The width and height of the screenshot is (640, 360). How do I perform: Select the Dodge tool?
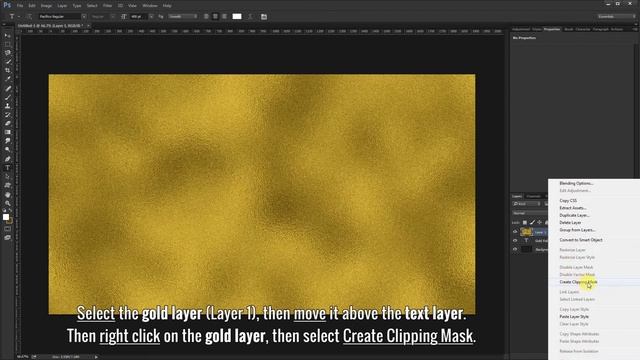pyautogui.click(x=7, y=150)
